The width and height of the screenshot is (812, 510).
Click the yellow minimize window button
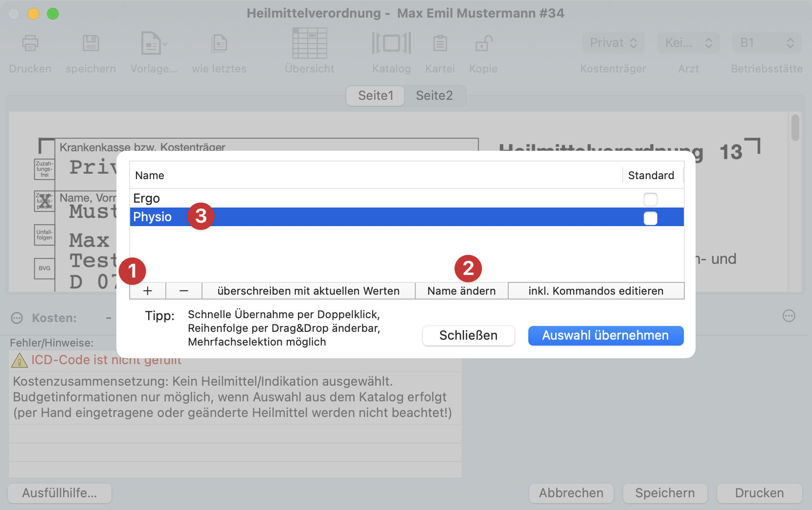33,14
